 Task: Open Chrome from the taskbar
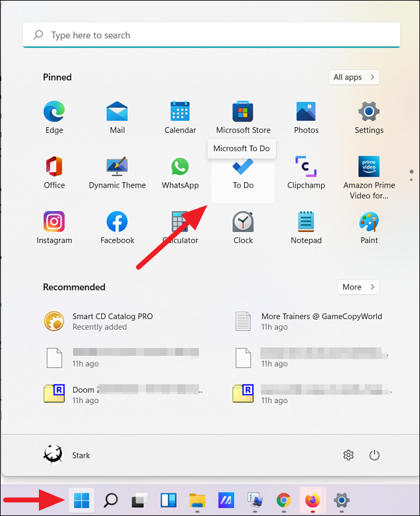pyautogui.click(x=283, y=500)
